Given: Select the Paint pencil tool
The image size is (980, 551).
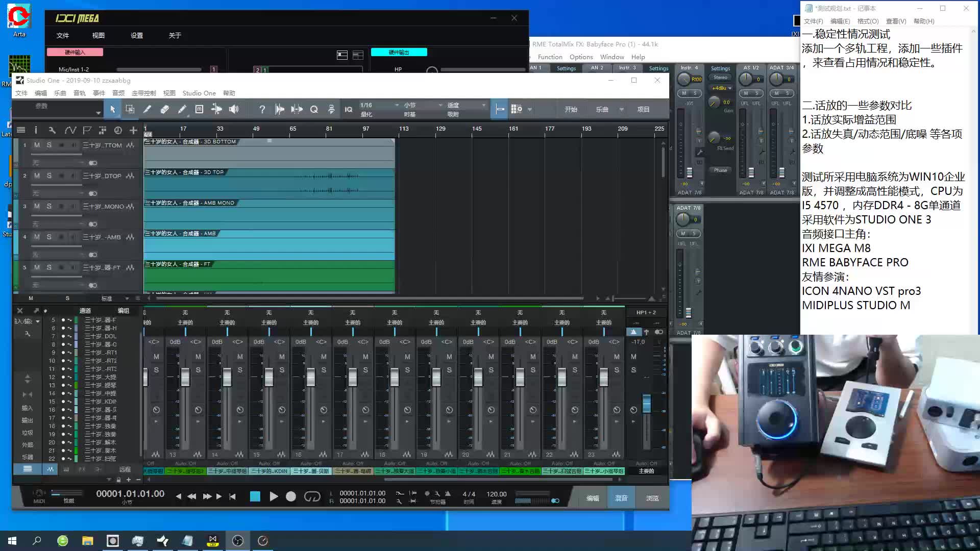Looking at the screenshot, I should pyautogui.click(x=182, y=109).
